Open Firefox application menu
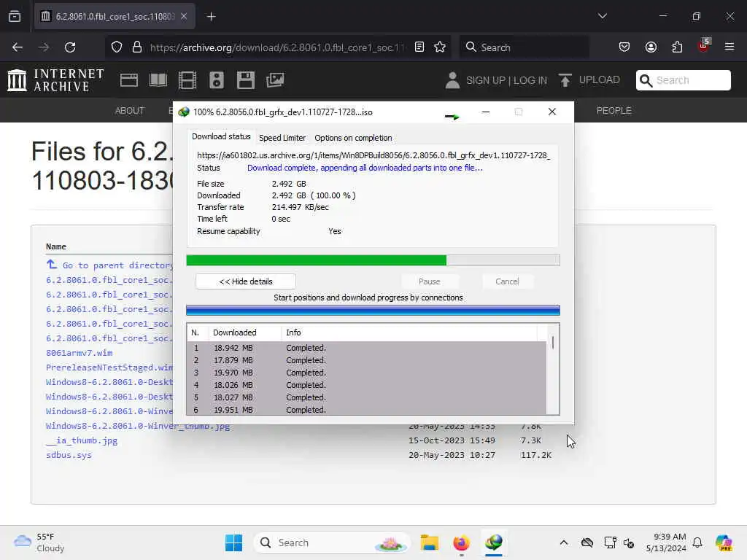747x560 pixels. [x=729, y=47]
